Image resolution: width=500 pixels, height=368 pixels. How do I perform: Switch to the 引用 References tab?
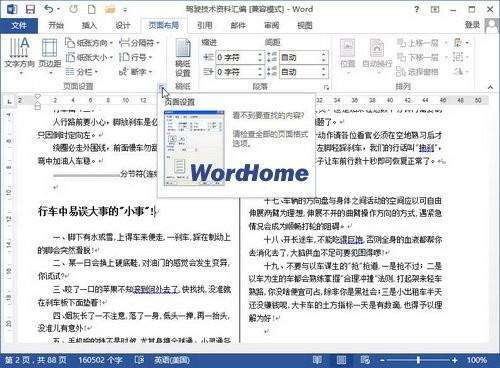tap(205, 25)
